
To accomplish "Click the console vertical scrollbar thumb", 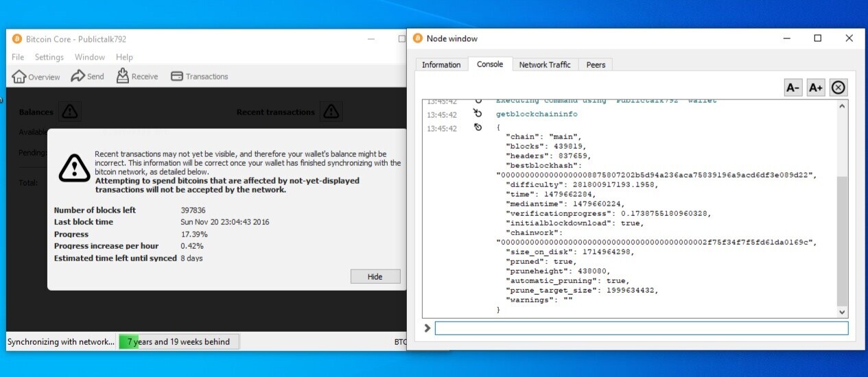I will pyautogui.click(x=843, y=240).
